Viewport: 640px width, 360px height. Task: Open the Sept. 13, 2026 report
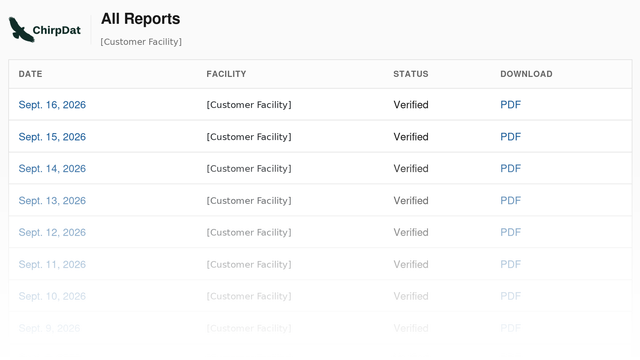point(52,200)
